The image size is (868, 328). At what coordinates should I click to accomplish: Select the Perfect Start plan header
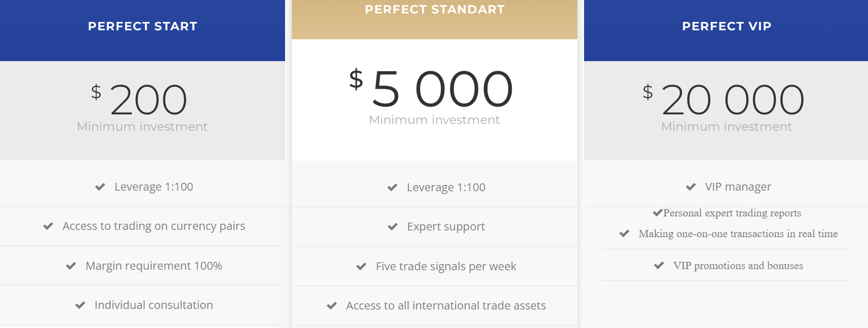[143, 26]
